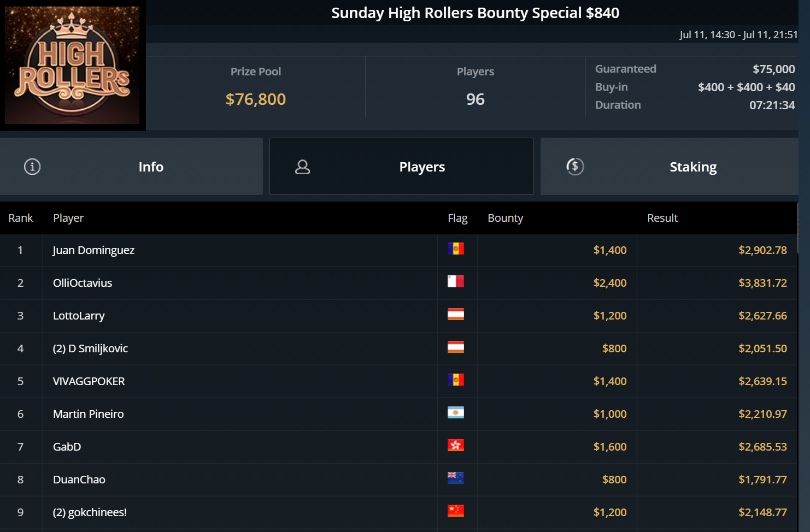Click the info circle icon

tap(32, 167)
